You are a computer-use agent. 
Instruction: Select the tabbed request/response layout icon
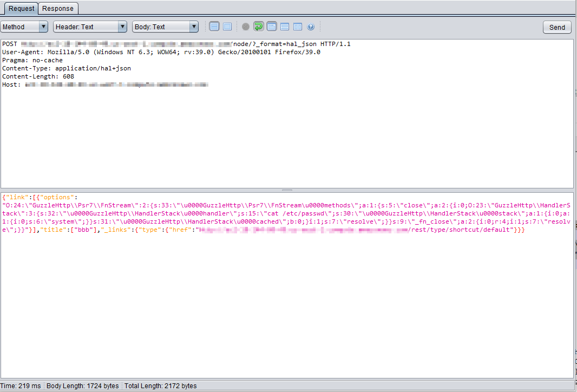coord(272,27)
